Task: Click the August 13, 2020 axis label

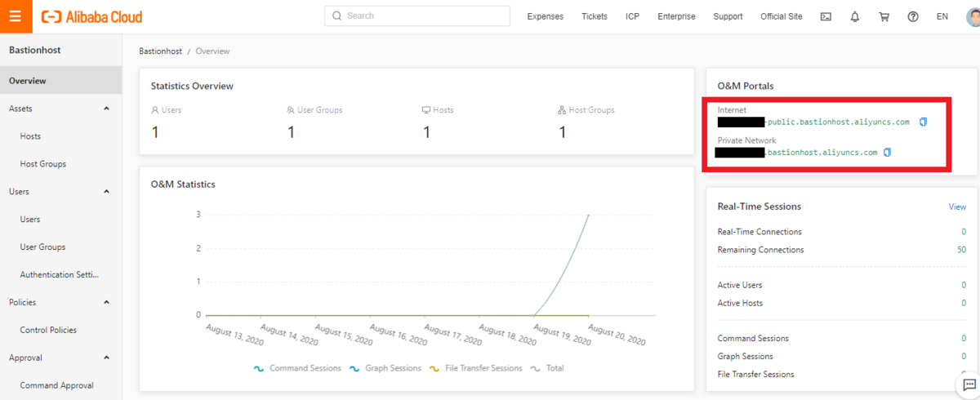Action: point(234,335)
